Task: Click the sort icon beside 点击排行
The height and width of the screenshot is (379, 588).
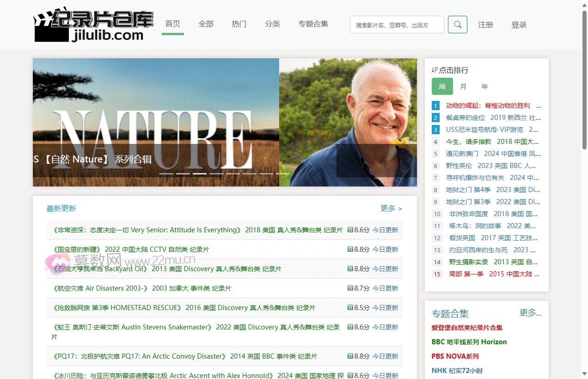Action: coord(434,70)
